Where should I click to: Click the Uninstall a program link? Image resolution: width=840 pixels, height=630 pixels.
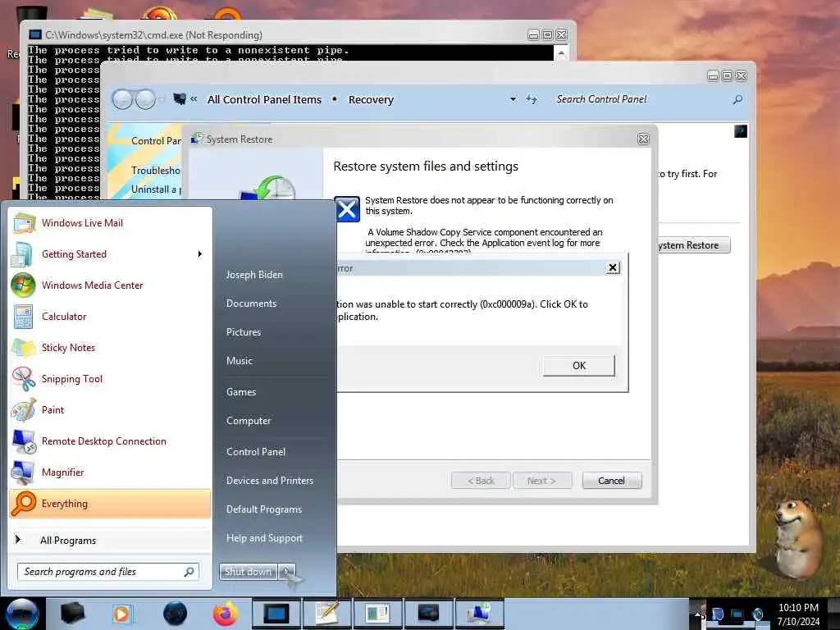[x=156, y=189]
